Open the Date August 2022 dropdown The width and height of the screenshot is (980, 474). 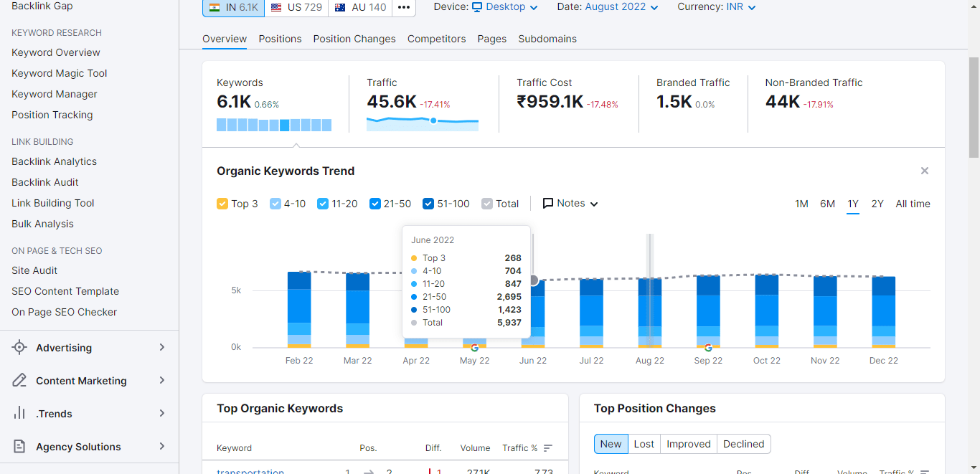(x=621, y=7)
